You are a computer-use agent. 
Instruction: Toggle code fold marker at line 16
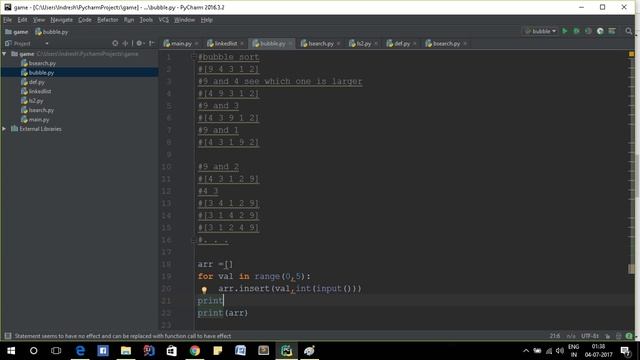coord(194,240)
